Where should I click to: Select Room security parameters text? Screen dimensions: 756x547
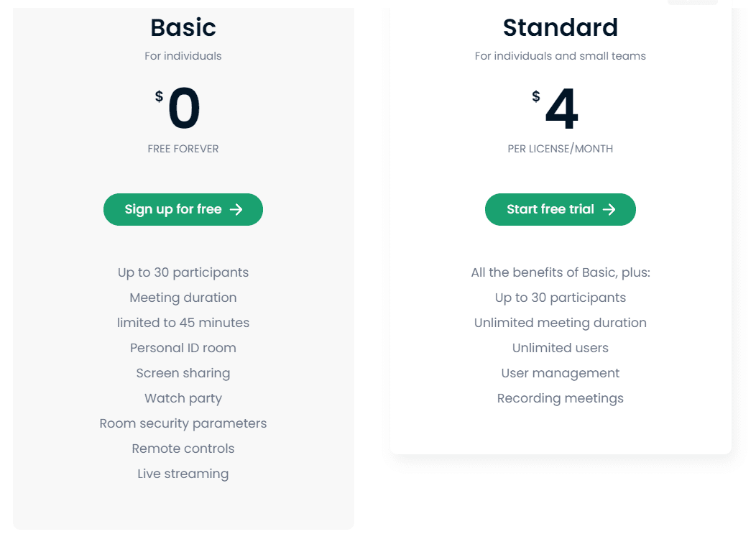(x=183, y=423)
